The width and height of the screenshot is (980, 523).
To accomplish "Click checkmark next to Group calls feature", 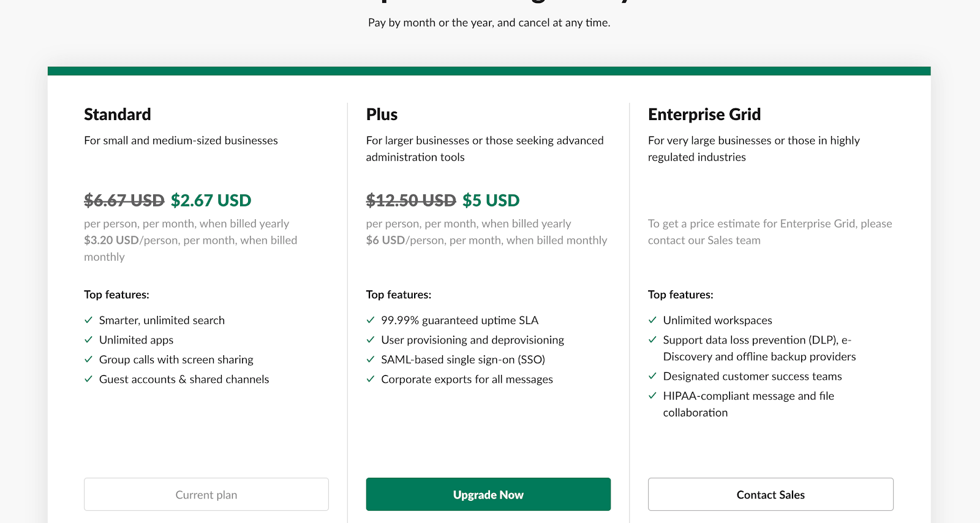I will (88, 359).
